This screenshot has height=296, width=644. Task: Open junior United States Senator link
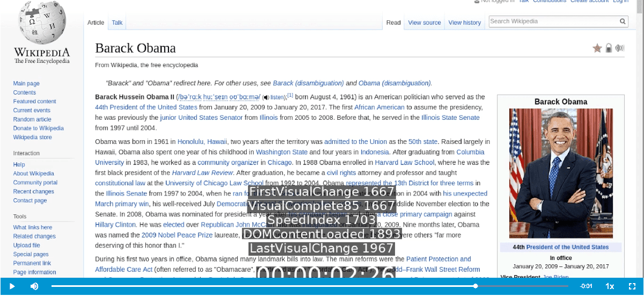coord(201,118)
